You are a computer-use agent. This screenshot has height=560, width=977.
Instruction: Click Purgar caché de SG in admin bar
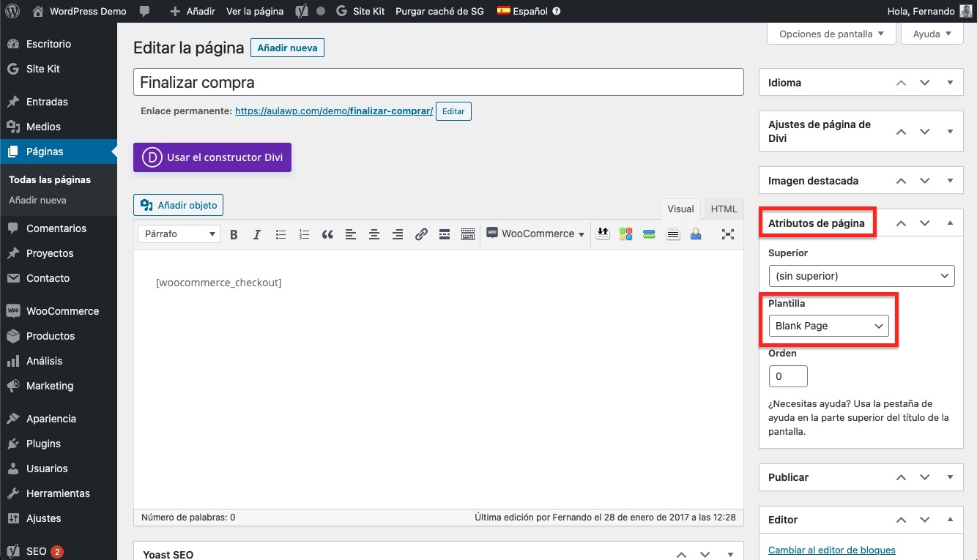coord(439,11)
